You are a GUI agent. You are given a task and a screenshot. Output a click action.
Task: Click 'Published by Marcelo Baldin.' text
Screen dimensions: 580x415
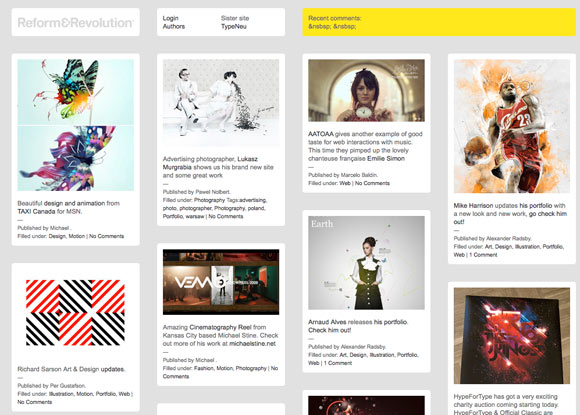(x=343, y=175)
